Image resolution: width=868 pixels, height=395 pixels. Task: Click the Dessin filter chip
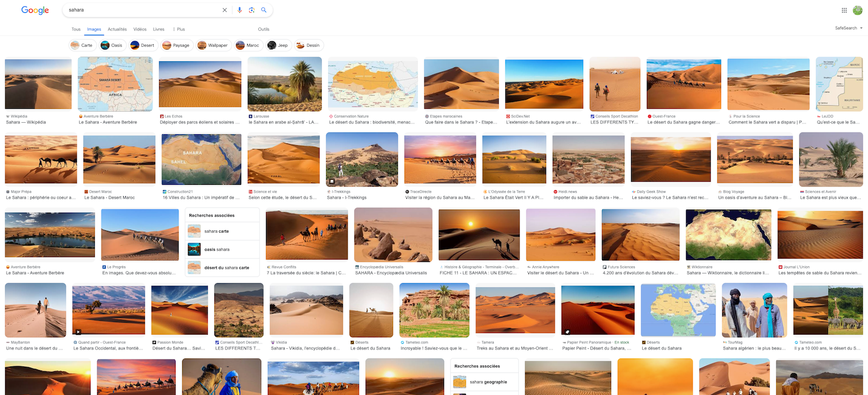click(309, 45)
